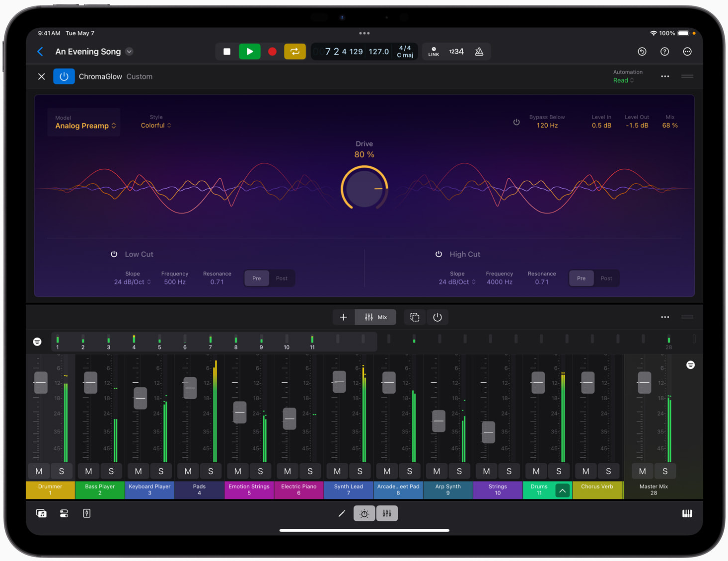This screenshot has height=561, width=728.
Task: Open the help question mark icon
Action: [x=664, y=52]
